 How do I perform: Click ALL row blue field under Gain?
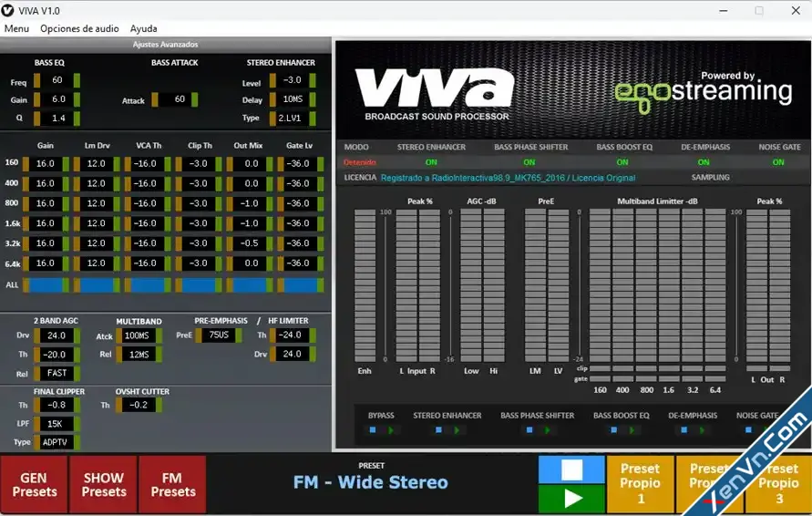pyautogui.click(x=46, y=285)
